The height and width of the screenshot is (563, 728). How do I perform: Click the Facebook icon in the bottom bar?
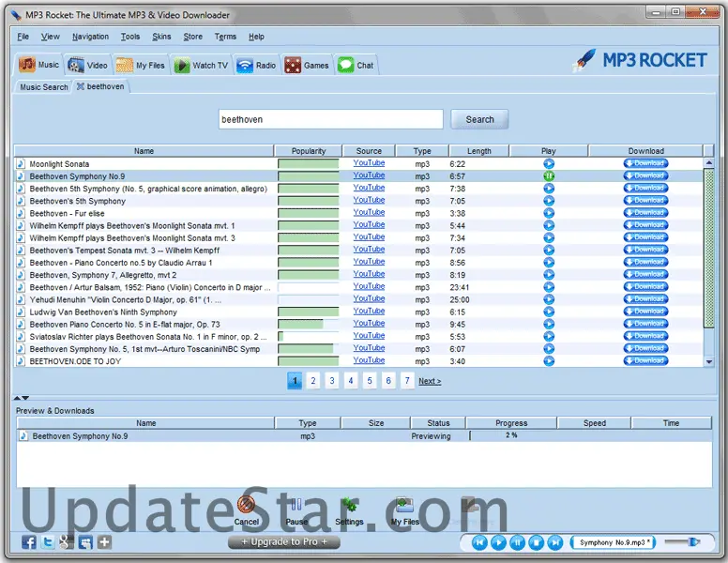(x=28, y=542)
